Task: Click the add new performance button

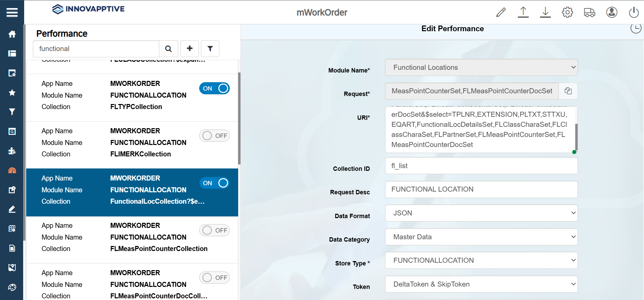Action: pyautogui.click(x=190, y=49)
